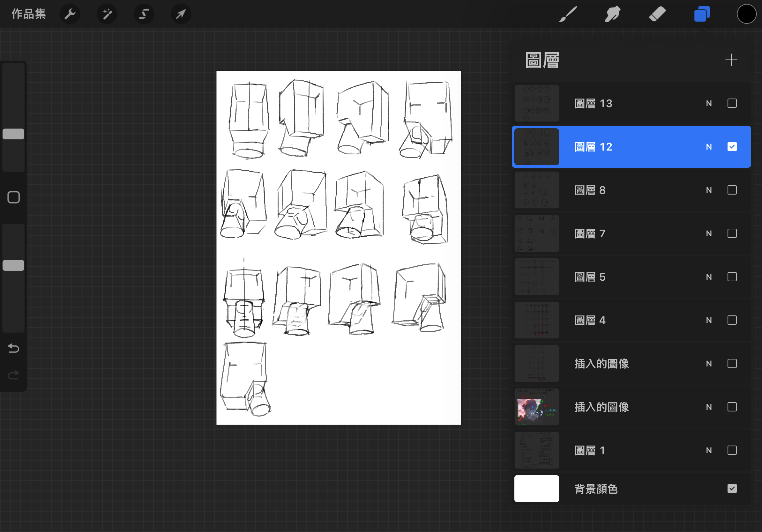Adjust the brush opacity slider handle

click(x=14, y=265)
